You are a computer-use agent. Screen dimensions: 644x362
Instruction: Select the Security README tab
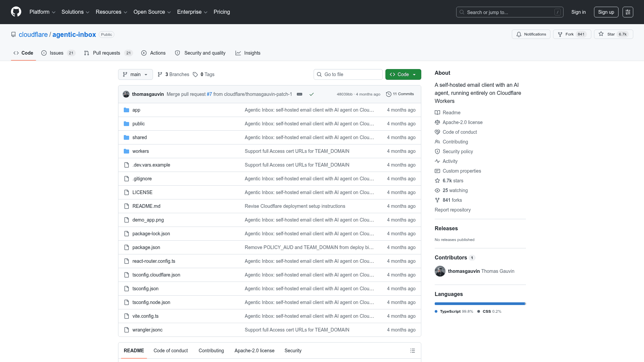(x=293, y=351)
